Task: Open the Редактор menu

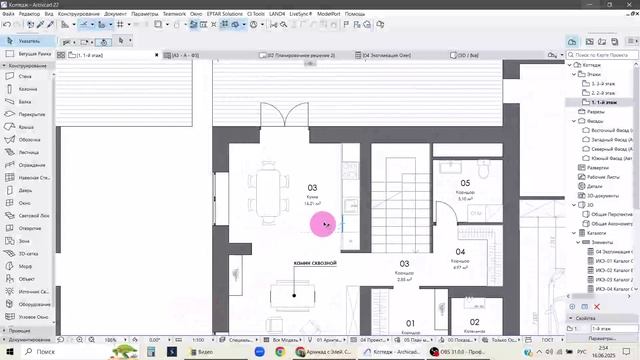Action: pyautogui.click(x=29, y=14)
